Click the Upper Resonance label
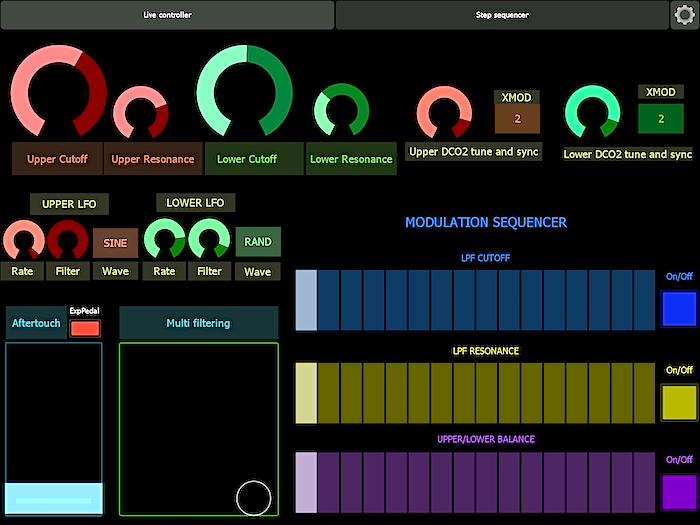The height and width of the screenshot is (525, 700). (x=153, y=159)
